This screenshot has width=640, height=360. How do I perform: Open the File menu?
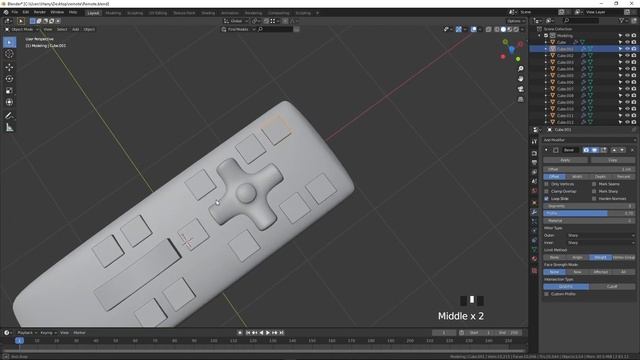click(15, 12)
